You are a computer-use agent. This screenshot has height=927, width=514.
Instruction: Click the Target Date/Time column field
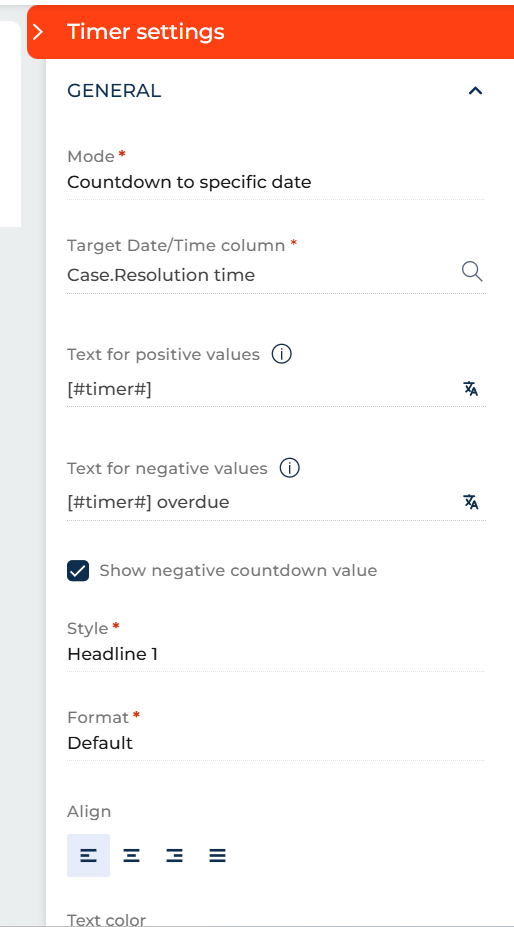pos(260,275)
